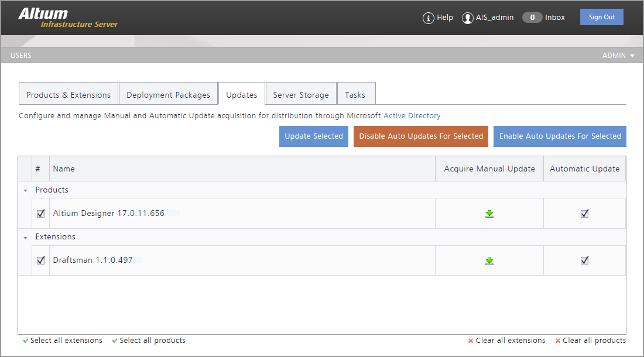Collapse the Products group
644x357 pixels.
[25, 190]
